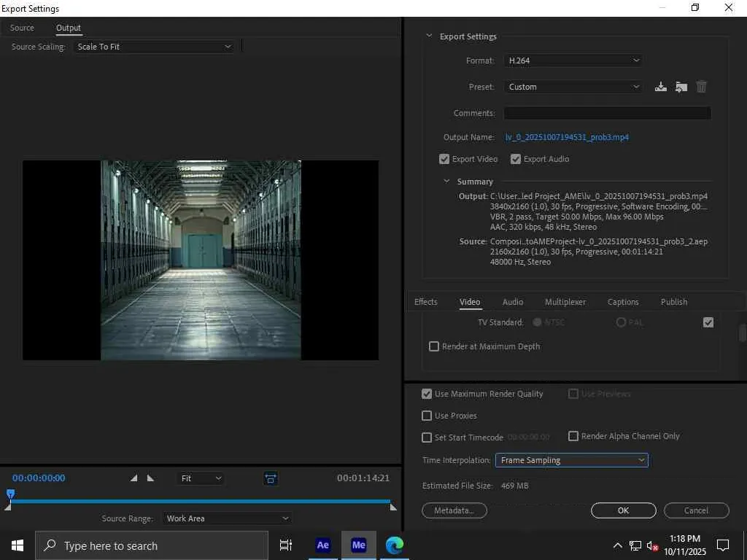
Task: Launch Microsoft Edge from the taskbar
Action: (395, 545)
